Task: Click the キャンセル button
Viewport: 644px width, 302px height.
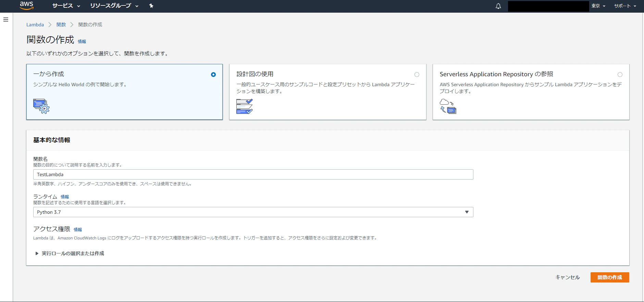Action: coord(568,277)
